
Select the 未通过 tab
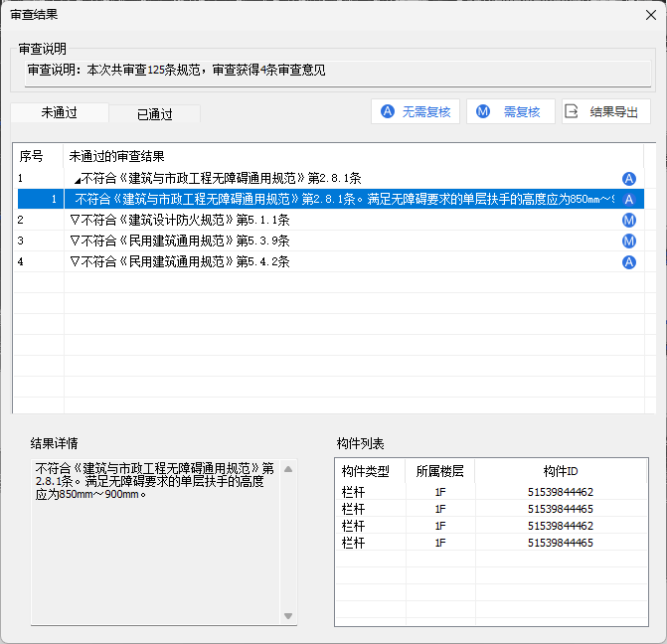coord(59,113)
